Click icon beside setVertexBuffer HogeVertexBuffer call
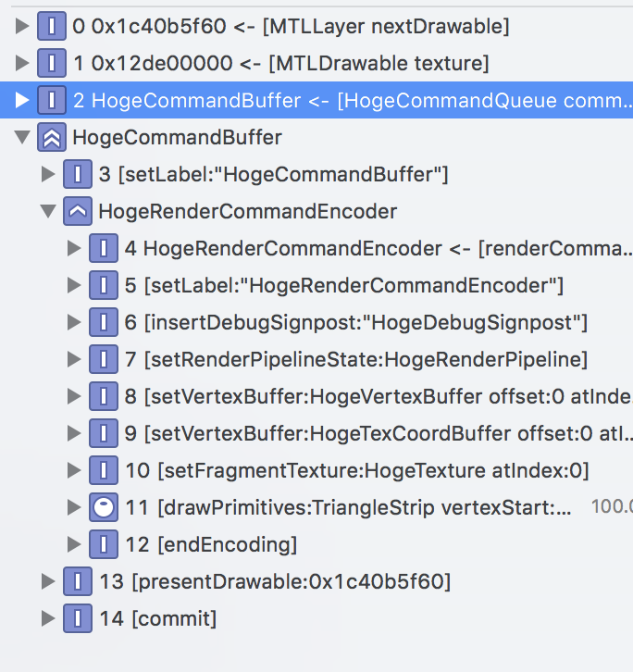Image resolution: width=633 pixels, height=672 pixels. tap(104, 396)
